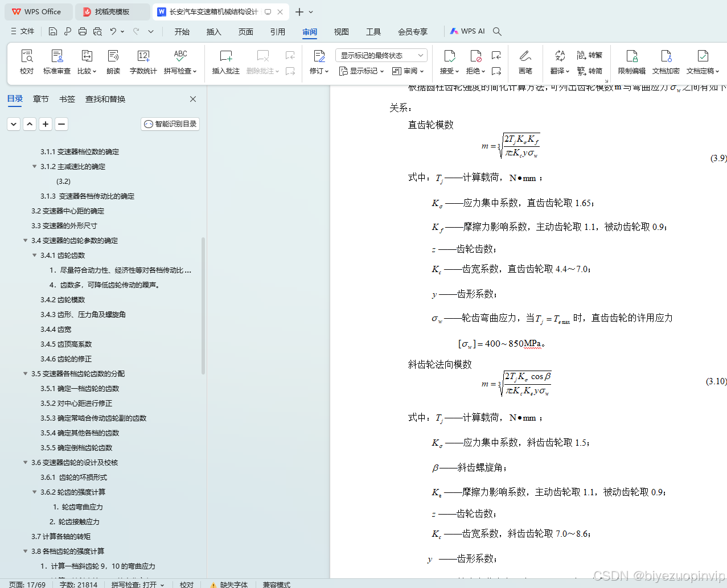This screenshot has width=727, height=588.
Task: Open the 显示标记 dropdown
Action: click(x=362, y=71)
